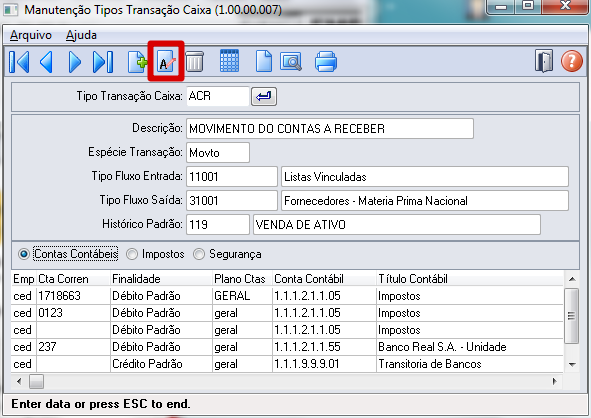591x418 pixels.
Task: Select the Impostos radio button
Action: (132, 254)
